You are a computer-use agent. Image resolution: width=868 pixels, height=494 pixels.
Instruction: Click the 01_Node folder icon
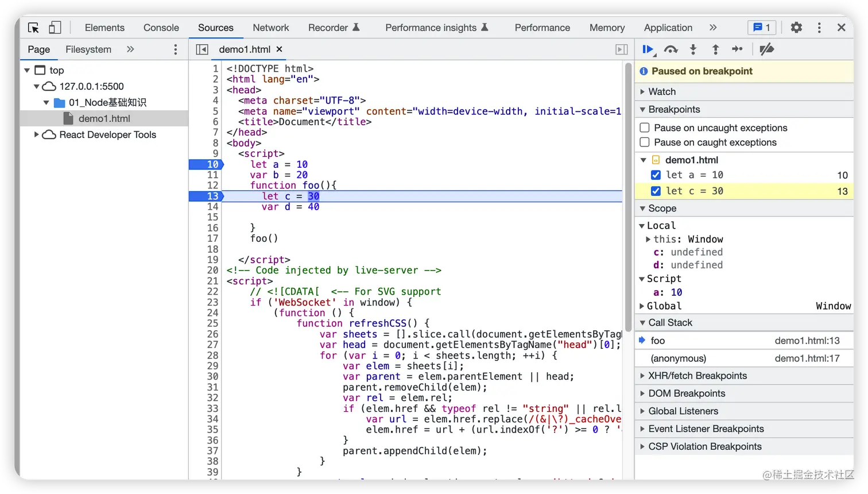59,103
